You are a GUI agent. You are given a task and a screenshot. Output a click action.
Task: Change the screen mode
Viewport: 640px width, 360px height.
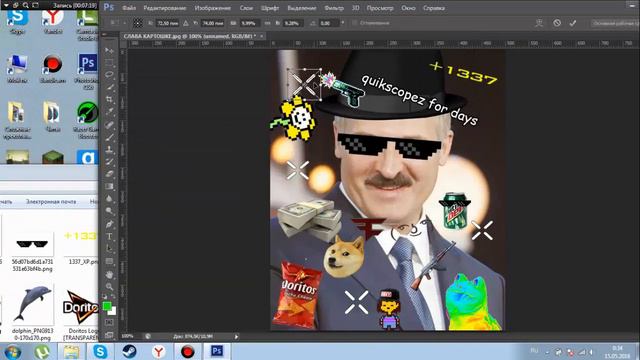pyautogui.click(x=109, y=335)
